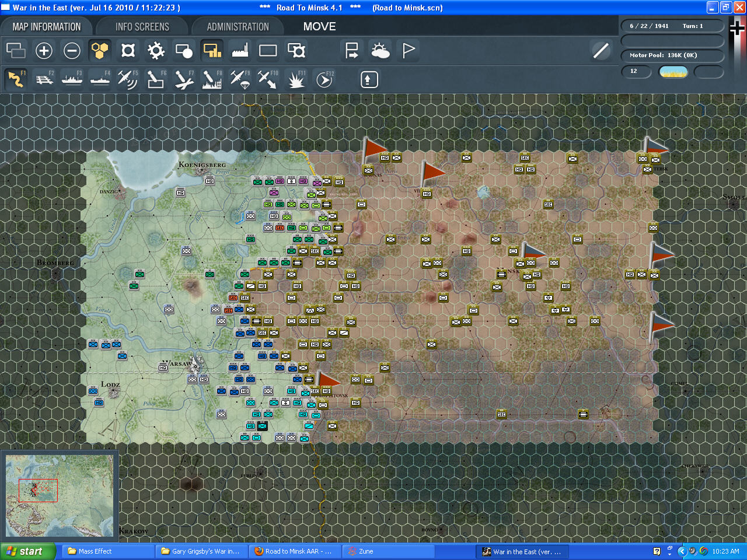
Task: Zoom in with the plus icon
Action: pyautogui.click(x=44, y=51)
